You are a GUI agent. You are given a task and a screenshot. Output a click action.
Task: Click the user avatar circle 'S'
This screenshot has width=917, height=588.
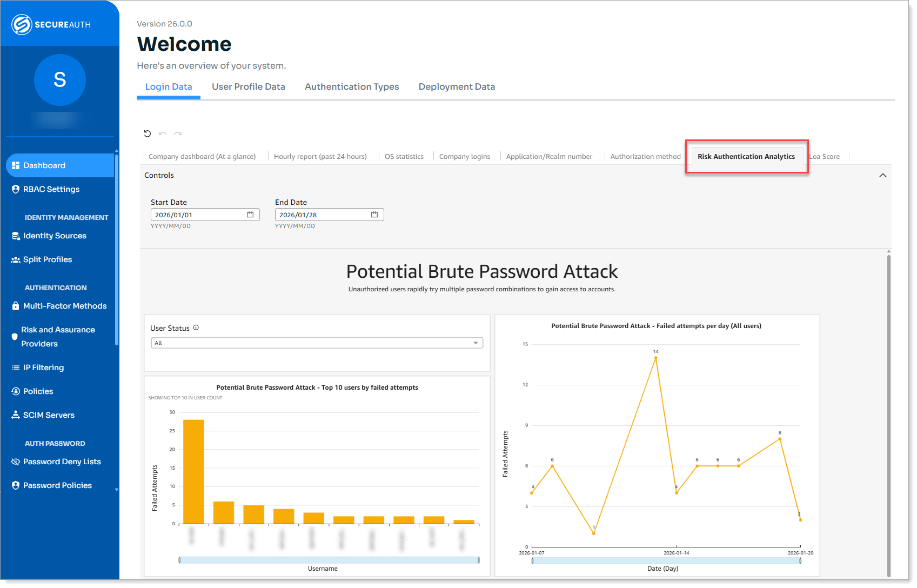pos(59,80)
